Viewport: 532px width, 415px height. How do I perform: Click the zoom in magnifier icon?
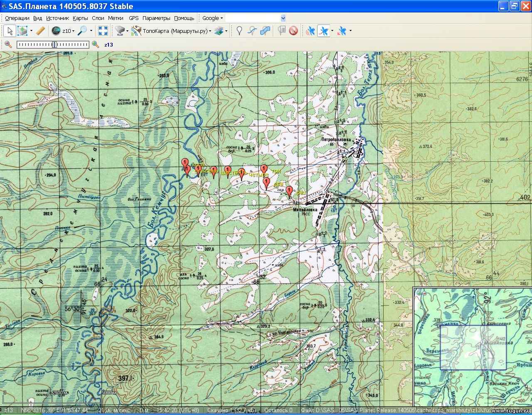96,44
